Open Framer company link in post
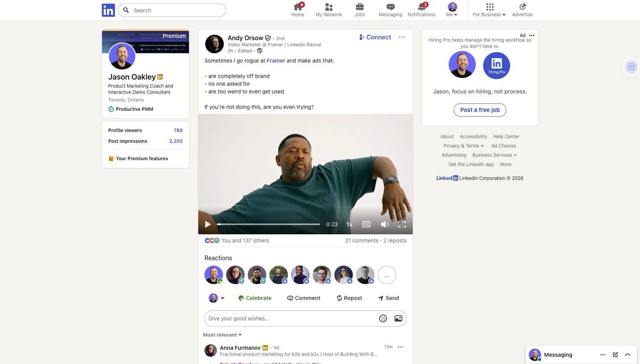The height and width of the screenshot is (364, 640). point(276,61)
